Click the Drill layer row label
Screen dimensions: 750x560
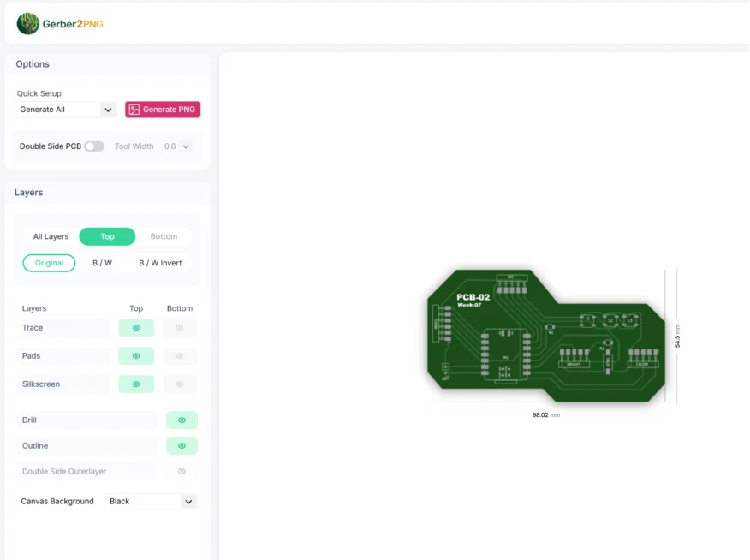[29, 420]
